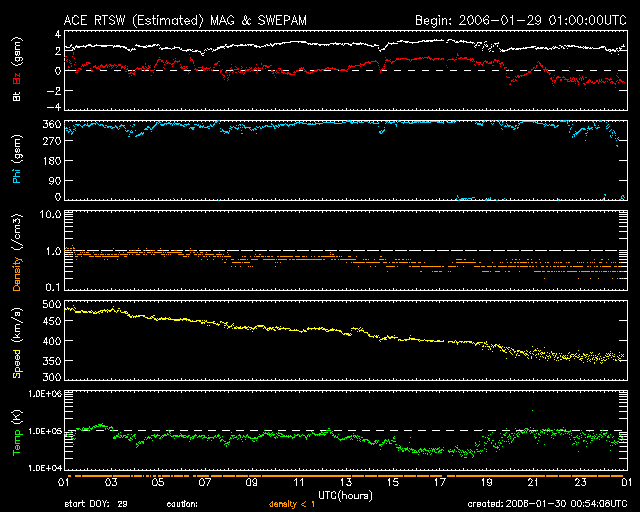
Task: Click the 500 tick on the Speed axis
Action: pyautogui.click(x=54, y=304)
